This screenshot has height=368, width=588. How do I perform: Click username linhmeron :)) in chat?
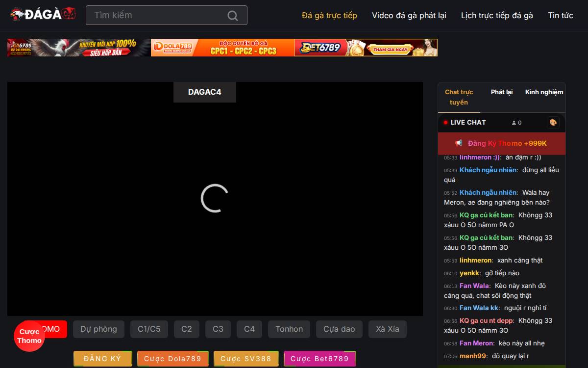pyautogui.click(x=480, y=158)
